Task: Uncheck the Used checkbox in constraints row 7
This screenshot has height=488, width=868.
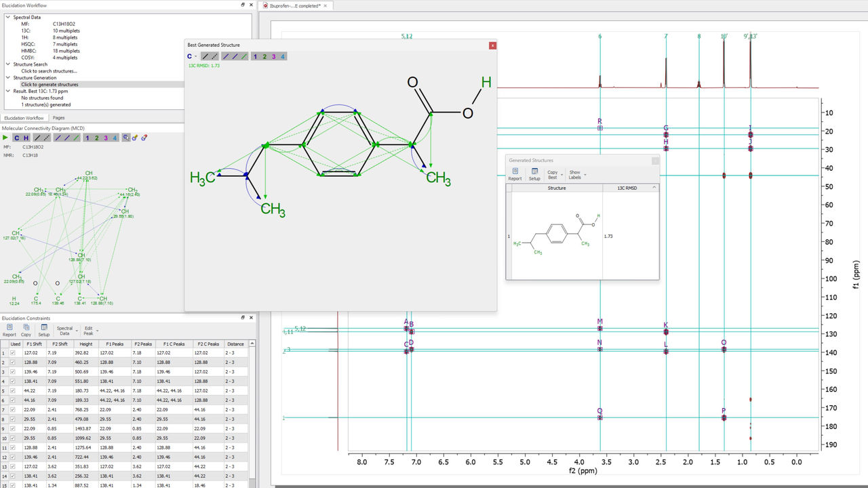Action: (12, 410)
